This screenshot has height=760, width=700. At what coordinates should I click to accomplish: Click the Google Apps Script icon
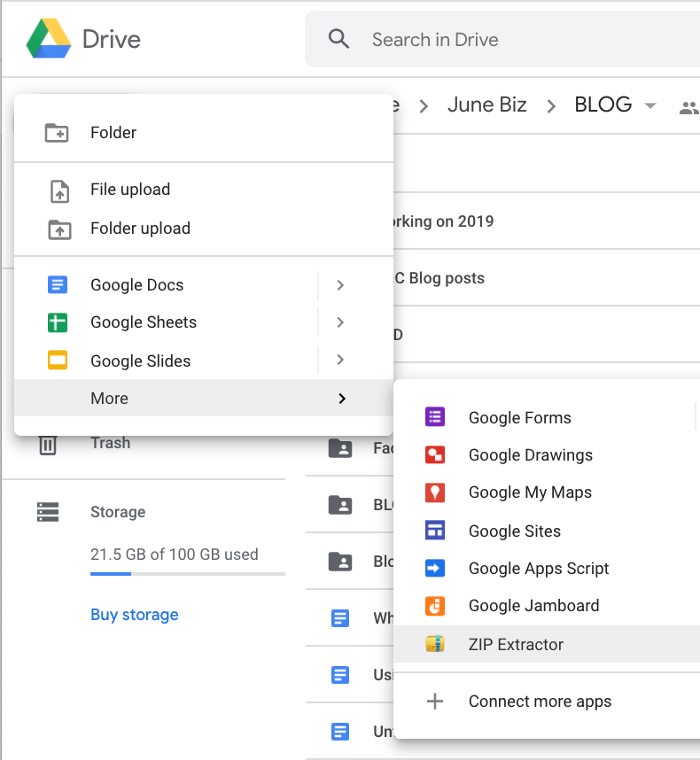(435, 568)
